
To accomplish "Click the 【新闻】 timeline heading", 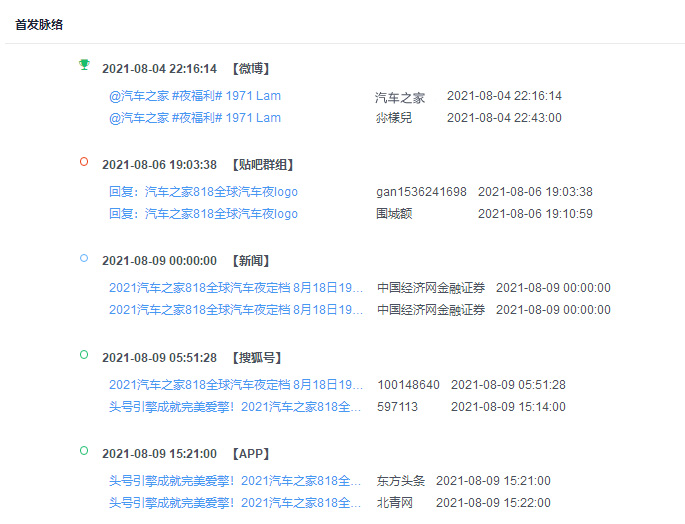I will tap(250, 261).
